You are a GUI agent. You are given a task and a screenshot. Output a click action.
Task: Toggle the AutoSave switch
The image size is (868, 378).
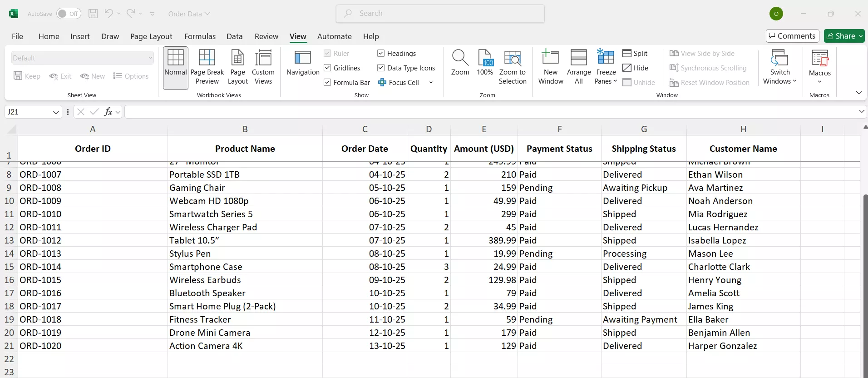tap(69, 14)
